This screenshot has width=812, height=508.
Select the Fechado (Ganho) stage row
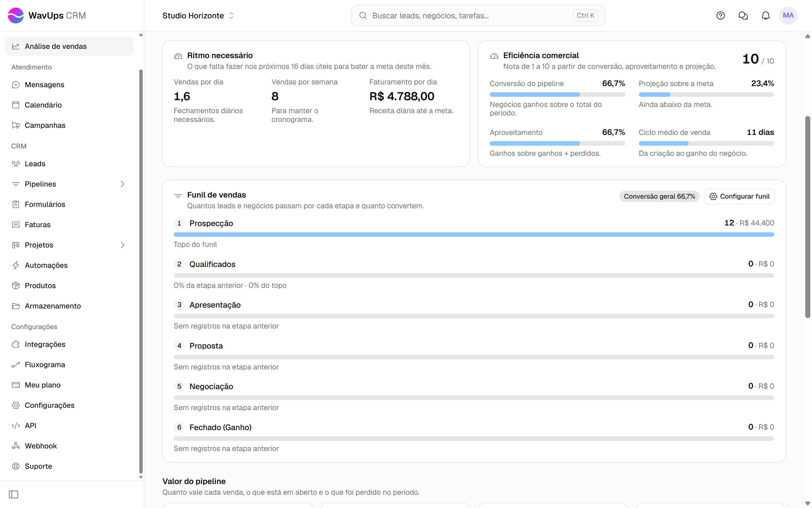[474, 437]
